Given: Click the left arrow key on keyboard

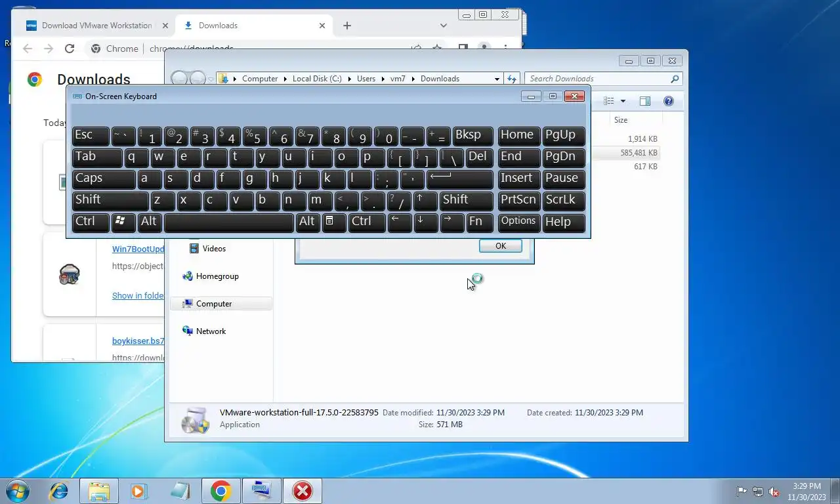Looking at the screenshot, I should point(400,222).
